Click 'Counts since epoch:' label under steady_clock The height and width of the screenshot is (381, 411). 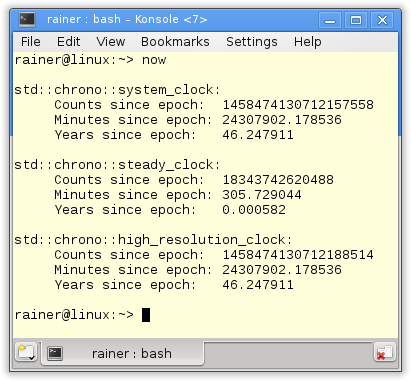(129, 180)
